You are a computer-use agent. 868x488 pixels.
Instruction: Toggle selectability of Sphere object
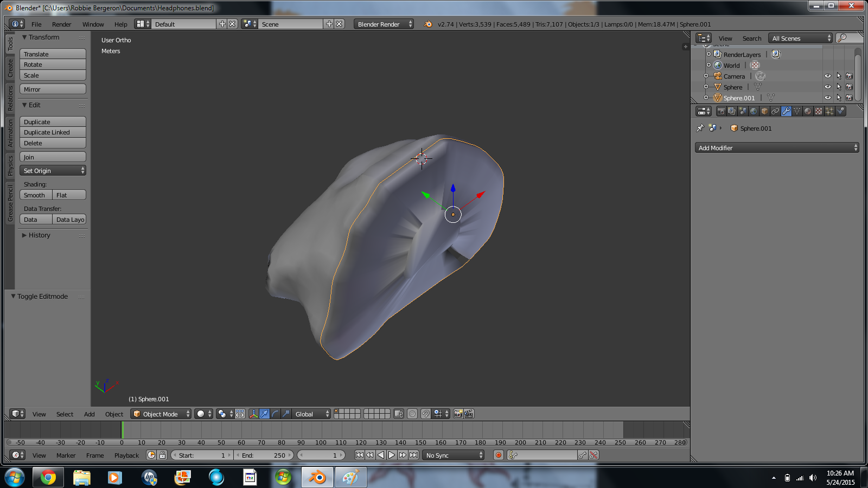838,87
